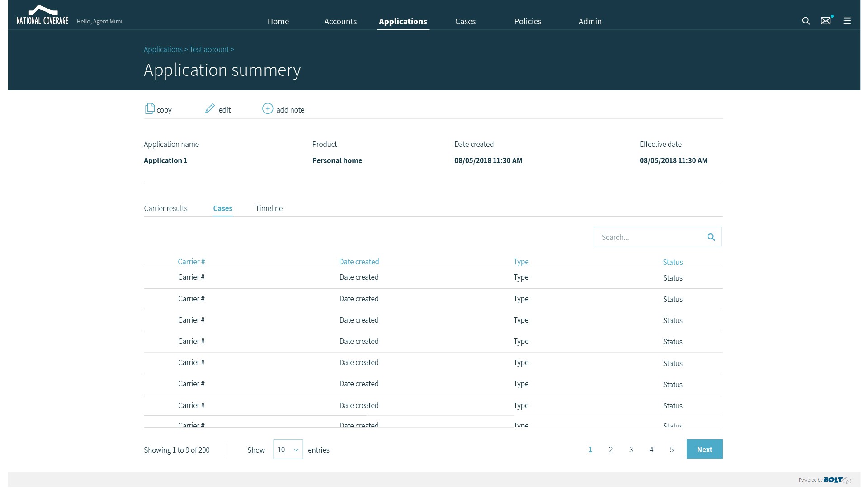This screenshot has height=488, width=868.
Task: Click the search magnifier in cases search box
Action: click(x=711, y=237)
